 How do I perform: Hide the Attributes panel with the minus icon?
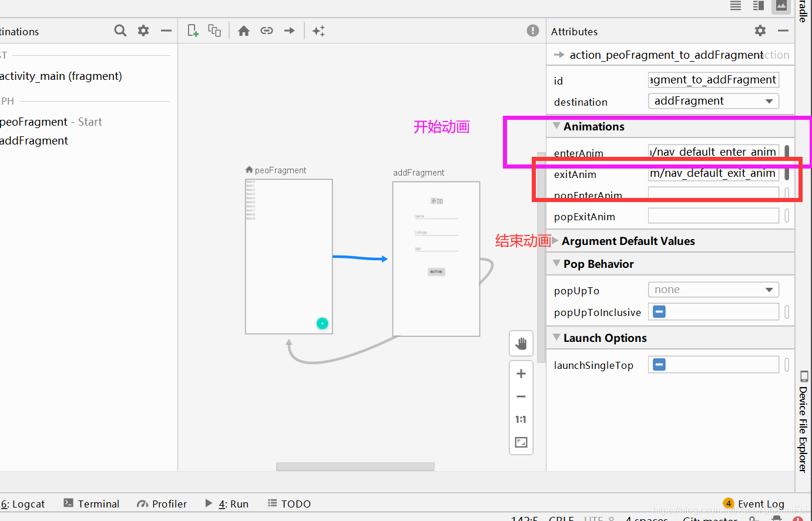point(783,31)
